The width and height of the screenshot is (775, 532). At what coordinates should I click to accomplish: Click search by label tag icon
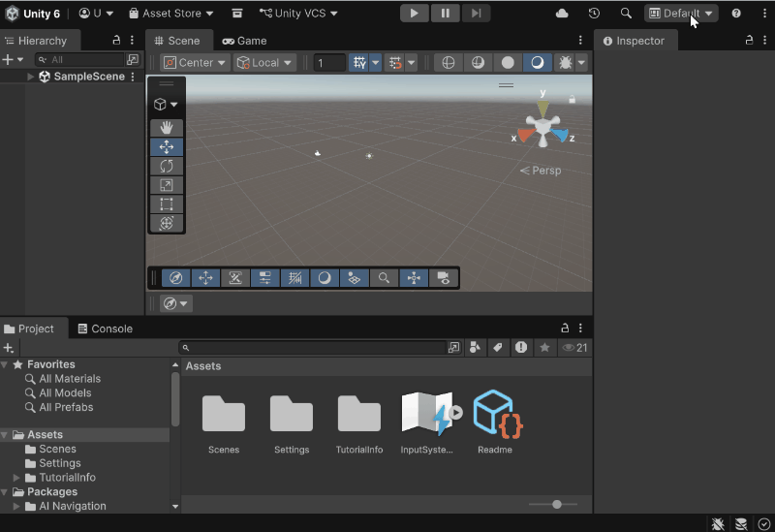pyautogui.click(x=498, y=348)
